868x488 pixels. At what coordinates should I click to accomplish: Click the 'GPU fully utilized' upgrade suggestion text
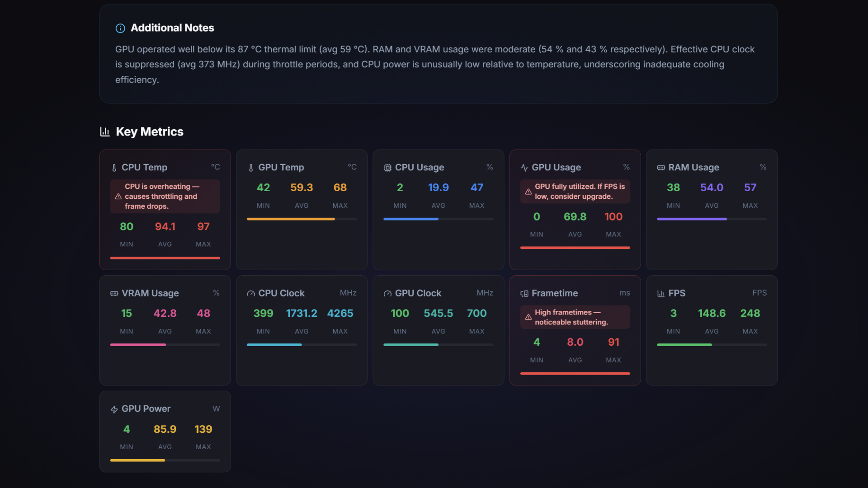[580, 191]
